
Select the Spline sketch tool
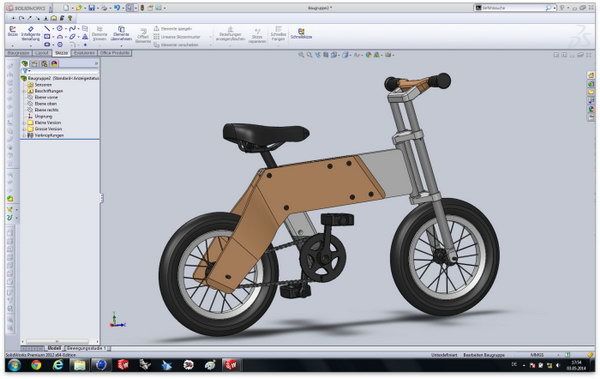coord(72,28)
